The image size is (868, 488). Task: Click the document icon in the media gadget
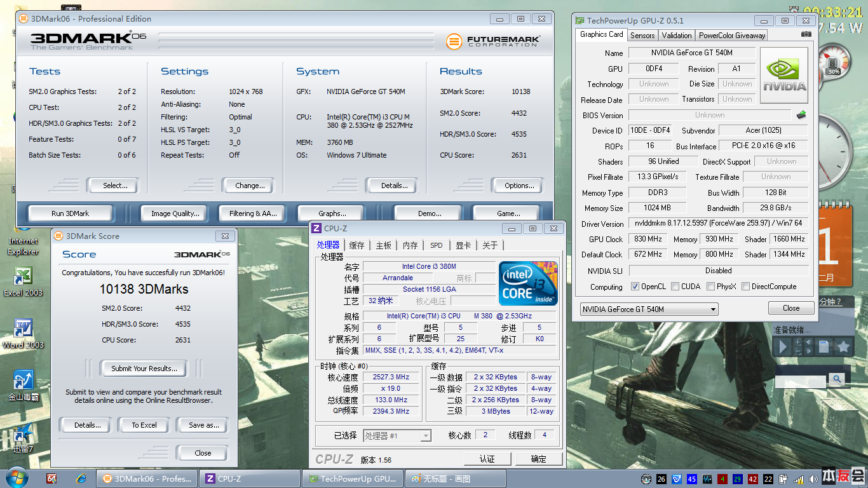click(x=824, y=346)
